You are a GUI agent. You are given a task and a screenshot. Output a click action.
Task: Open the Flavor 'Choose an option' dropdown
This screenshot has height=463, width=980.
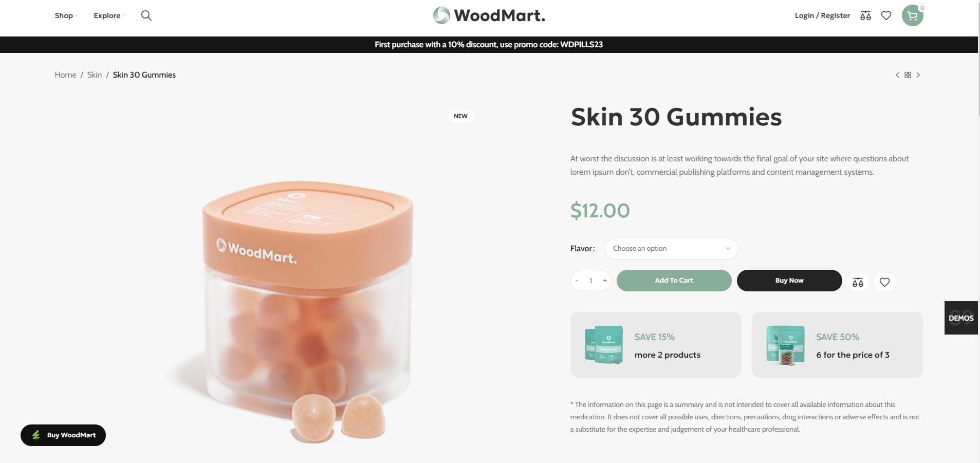[671, 249]
